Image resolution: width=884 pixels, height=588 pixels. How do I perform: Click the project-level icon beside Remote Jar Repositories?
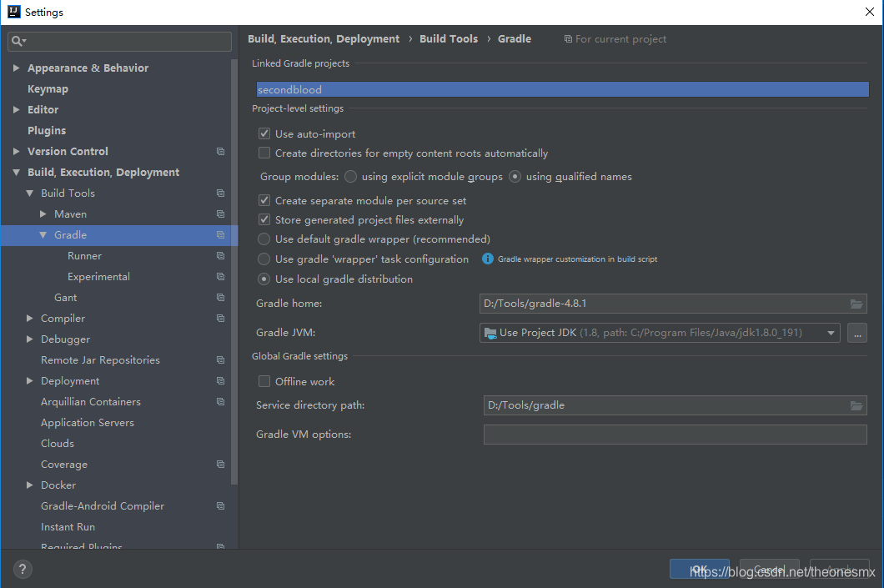pyautogui.click(x=220, y=360)
